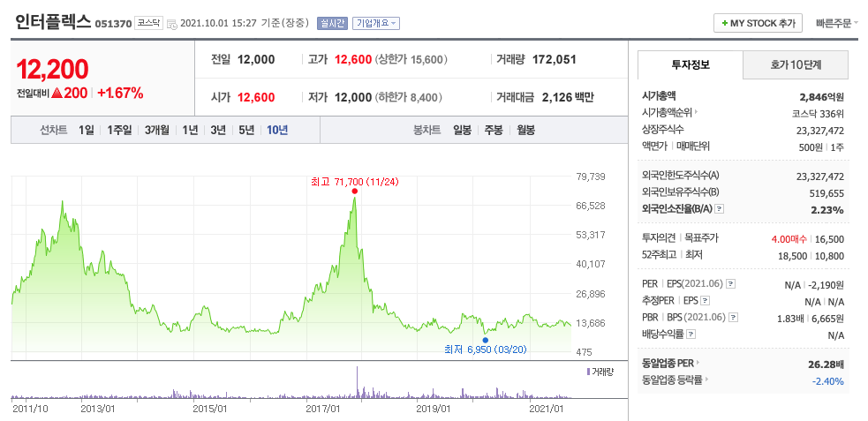The width and height of the screenshot is (868, 421).
Task: Click the help icon next to PER EPS(2021.06)
Action: [x=731, y=284]
